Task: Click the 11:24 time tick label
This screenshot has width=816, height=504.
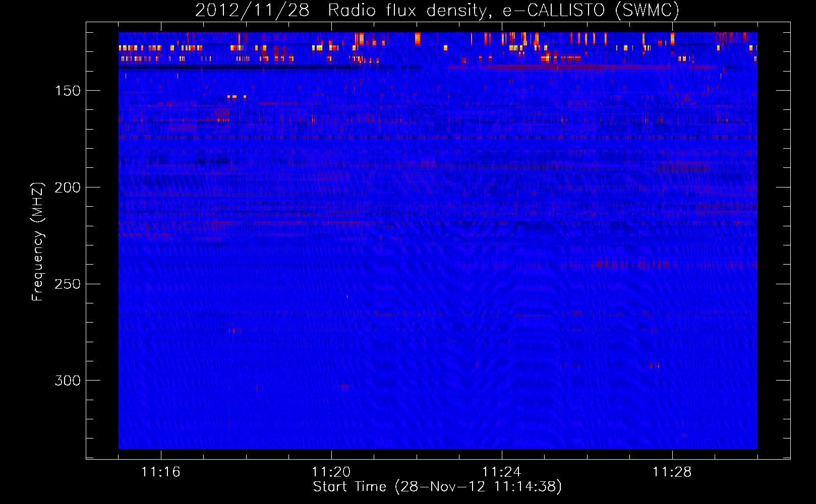Action: [502, 472]
